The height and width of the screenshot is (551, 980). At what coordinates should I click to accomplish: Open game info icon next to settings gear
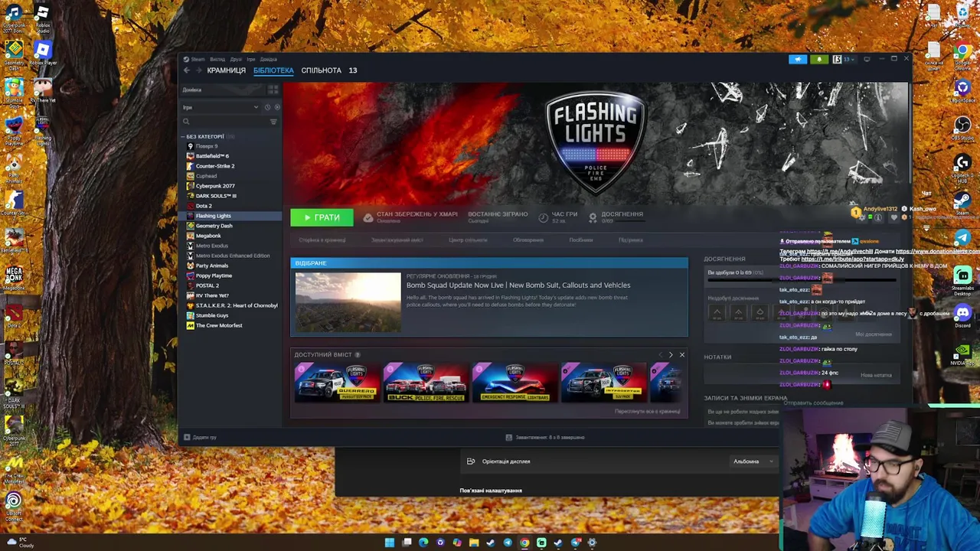pyautogui.click(x=878, y=217)
